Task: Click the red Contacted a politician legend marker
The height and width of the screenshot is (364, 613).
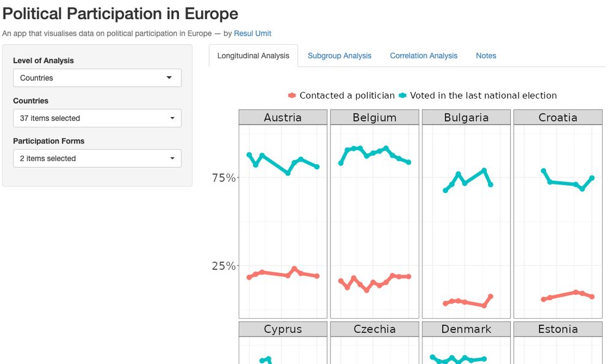Action: tap(292, 96)
